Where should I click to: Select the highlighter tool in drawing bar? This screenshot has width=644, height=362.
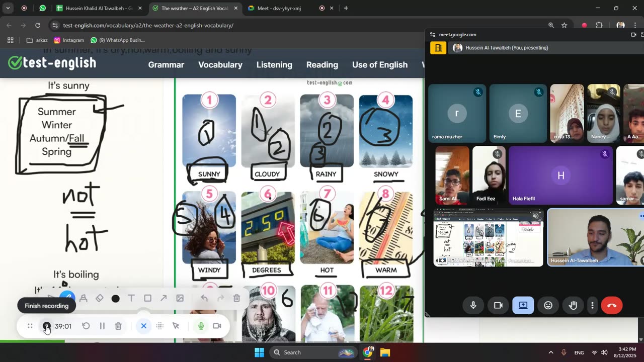click(x=84, y=298)
